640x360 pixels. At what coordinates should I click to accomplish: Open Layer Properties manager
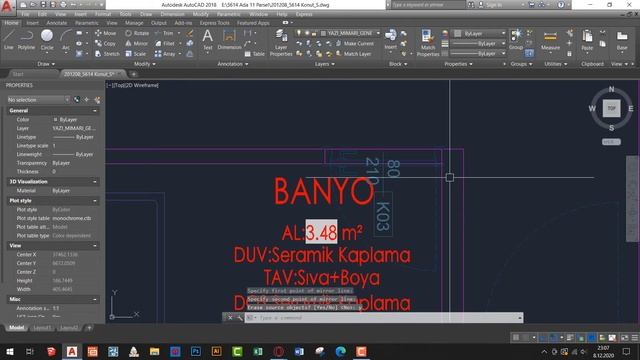click(281, 43)
